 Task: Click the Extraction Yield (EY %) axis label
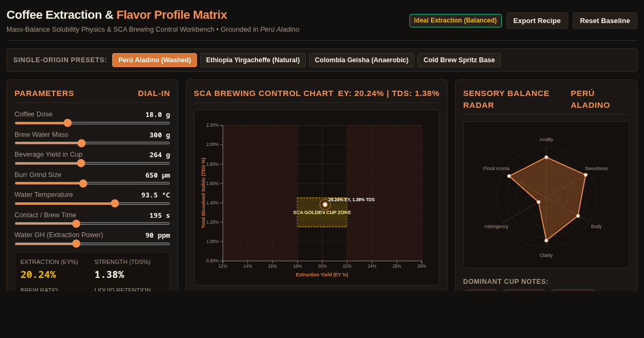[x=322, y=275]
